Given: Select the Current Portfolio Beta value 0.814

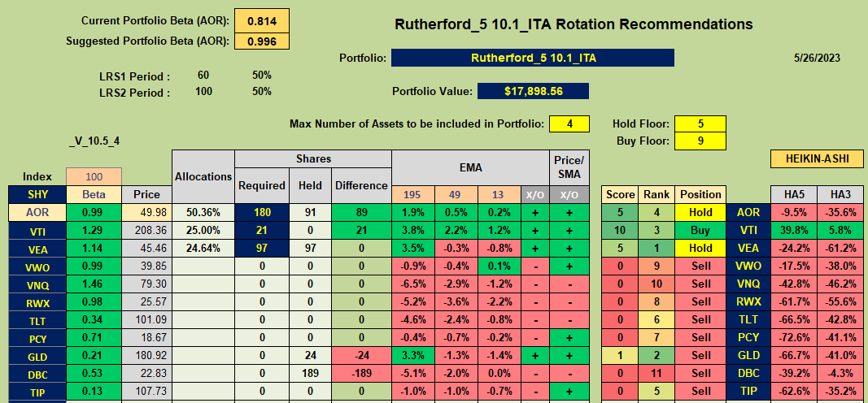Looking at the screenshot, I should (x=262, y=21).
